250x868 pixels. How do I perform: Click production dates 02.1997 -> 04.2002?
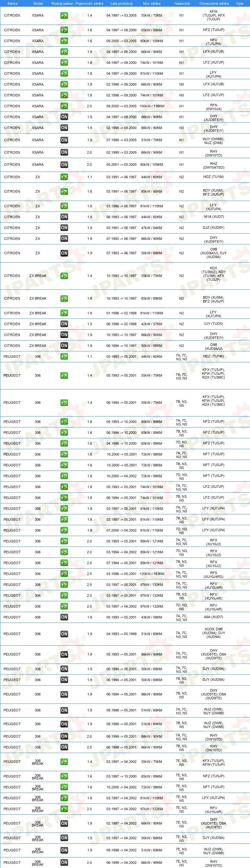click(x=121, y=824)
